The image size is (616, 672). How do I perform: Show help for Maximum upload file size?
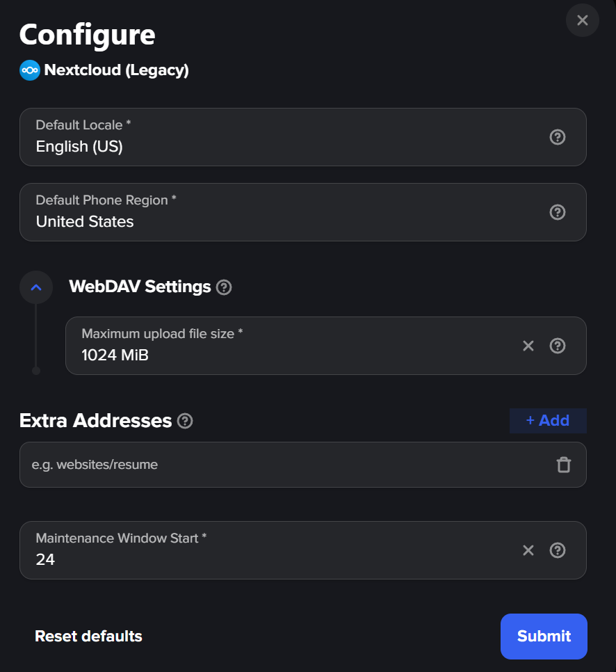pos(557,346)
